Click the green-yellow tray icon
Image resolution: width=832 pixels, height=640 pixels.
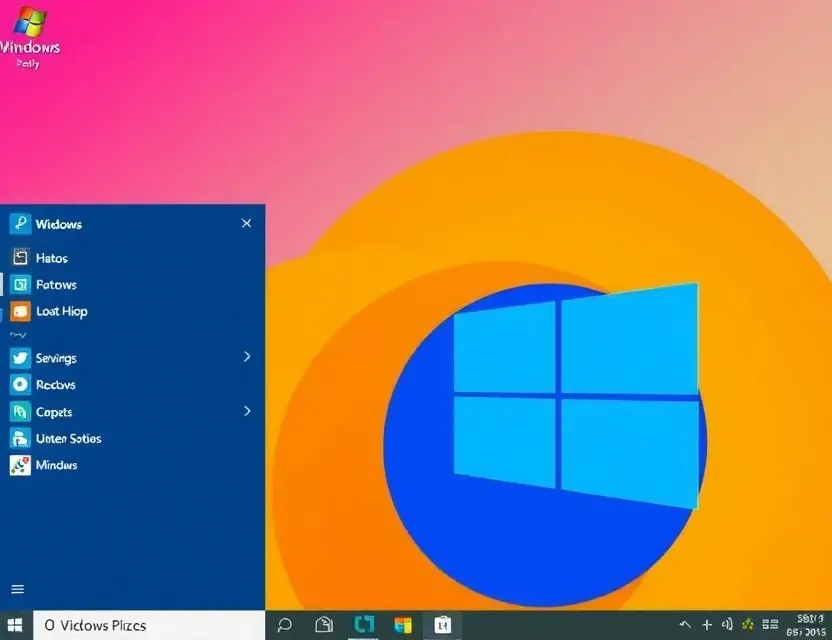coord(748,624)
